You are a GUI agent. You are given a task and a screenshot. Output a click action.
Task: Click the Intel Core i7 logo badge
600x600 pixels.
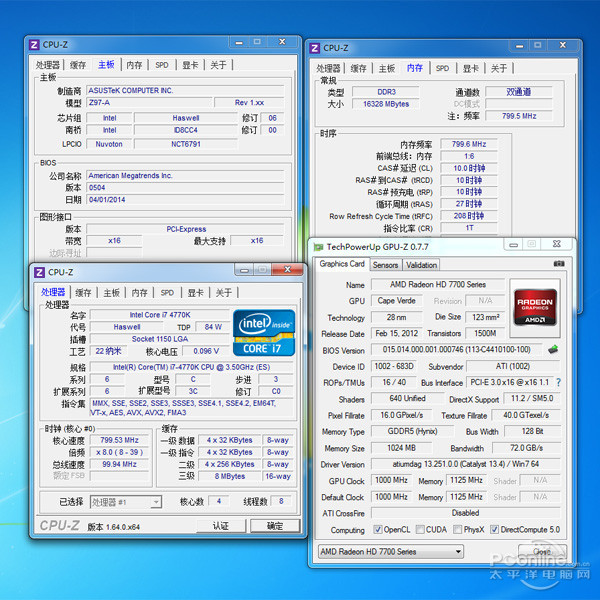coord(264,333)
